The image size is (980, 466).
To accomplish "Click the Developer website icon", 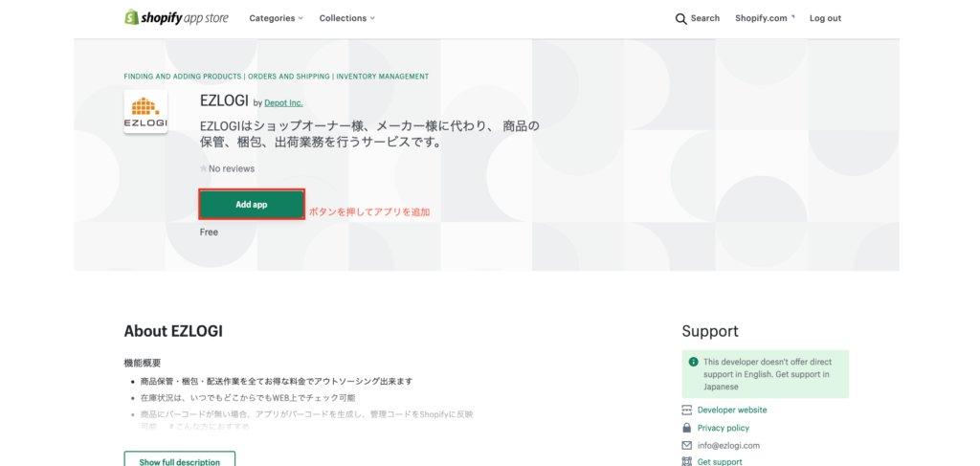I will click(x=686, y=410).
